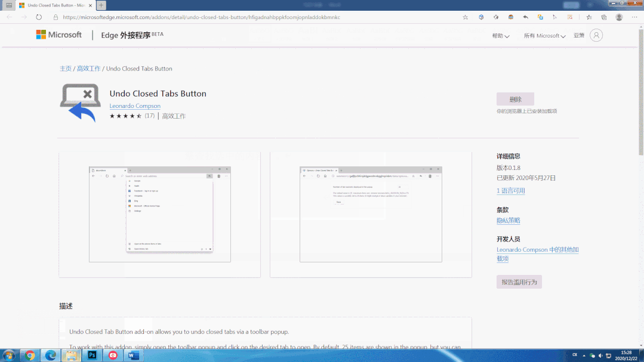
Task: Click the 报告滥用行为 button
Action: click(519, 282)
